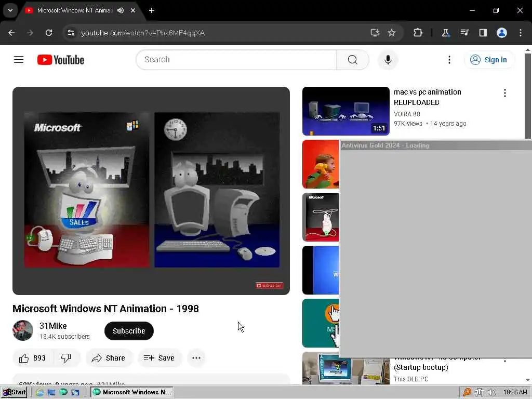Open Chrome Labs flask icon
The height and width of the screenshot is (399, 532).
coord(445,33)
